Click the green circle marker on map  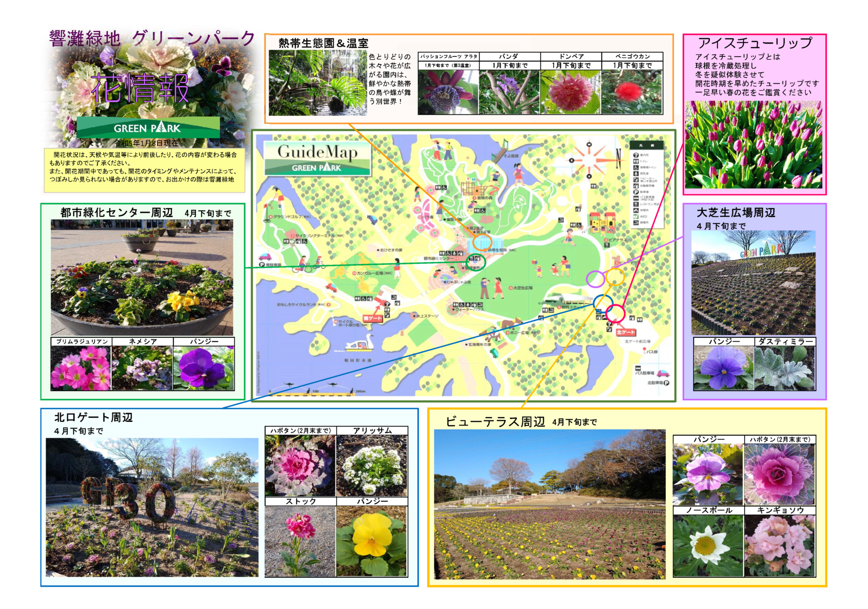pos(475,262)
